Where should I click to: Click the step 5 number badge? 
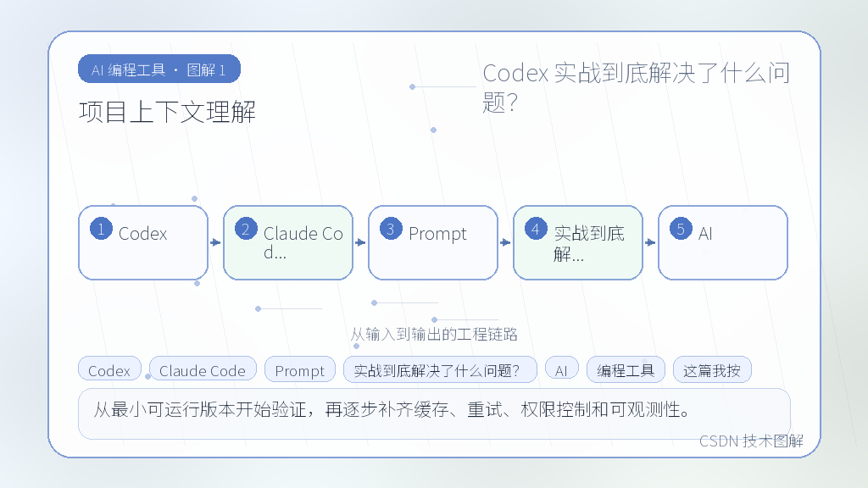681,229
